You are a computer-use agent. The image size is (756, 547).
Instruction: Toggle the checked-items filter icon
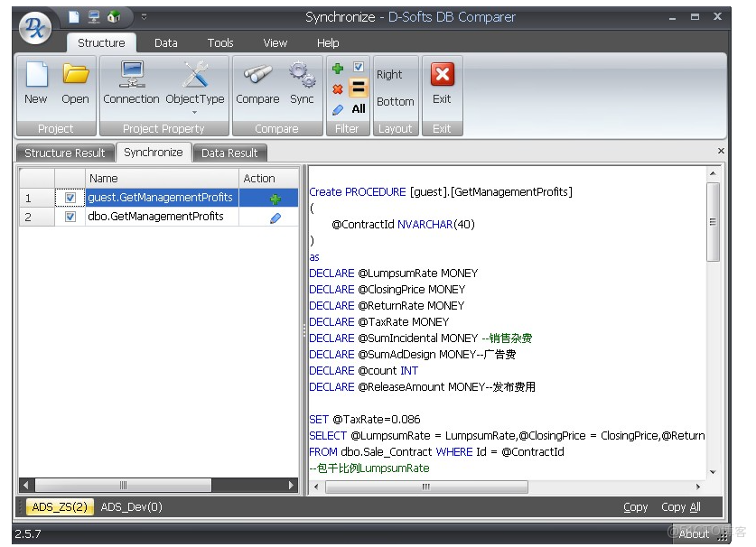(x=358, y=66)
